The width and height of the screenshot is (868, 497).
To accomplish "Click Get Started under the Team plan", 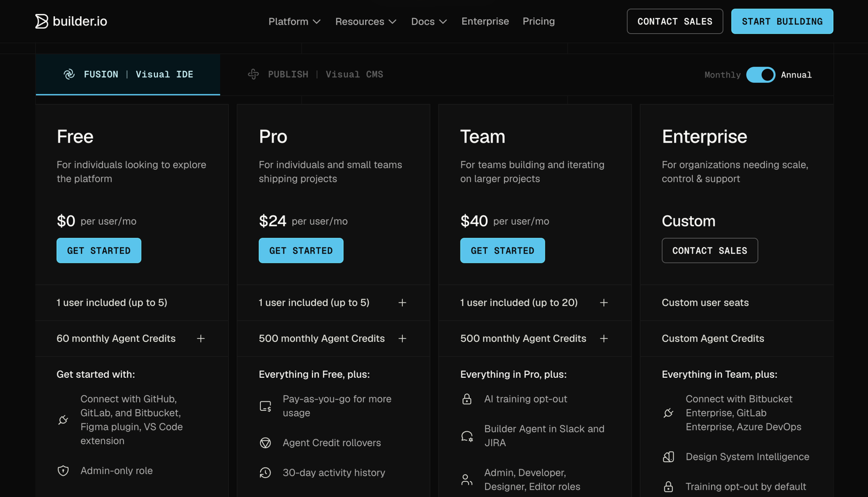I will point(502,250).
